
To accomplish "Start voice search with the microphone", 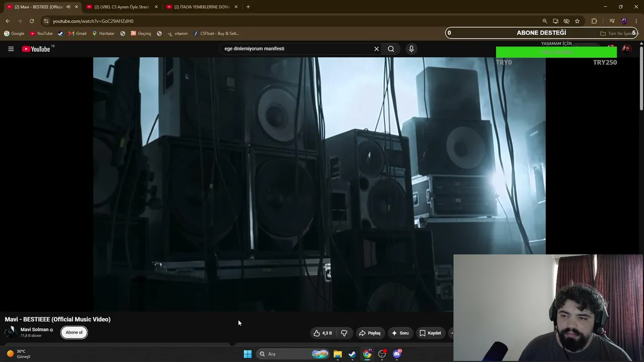I will [411, 49].
